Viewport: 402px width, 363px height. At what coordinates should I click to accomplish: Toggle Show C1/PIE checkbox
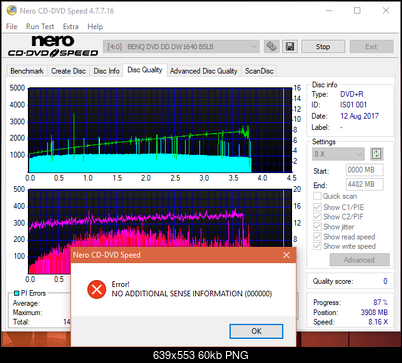(317, 207)
